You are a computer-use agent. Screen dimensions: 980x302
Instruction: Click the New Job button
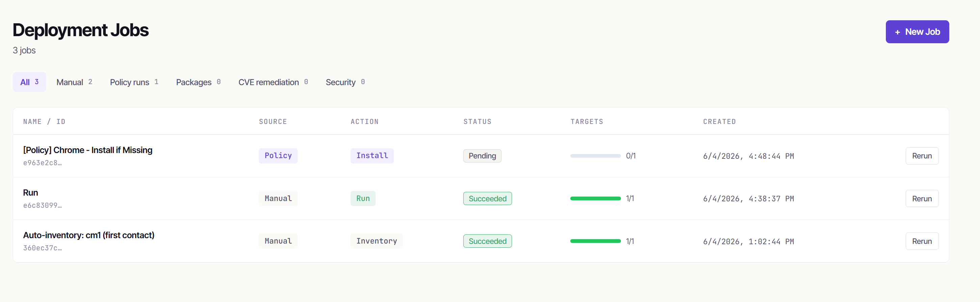point(917,32)
